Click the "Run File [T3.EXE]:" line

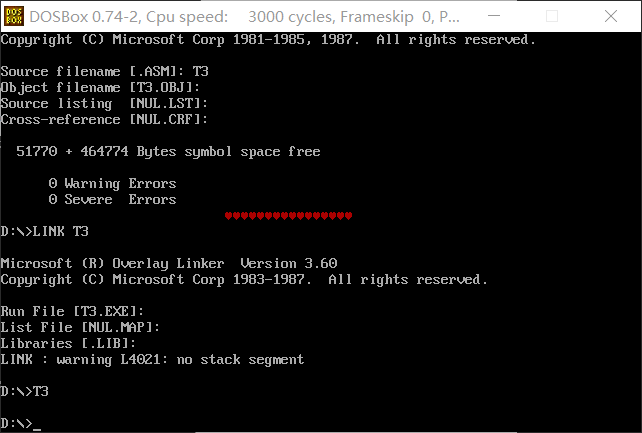(72, 312)
